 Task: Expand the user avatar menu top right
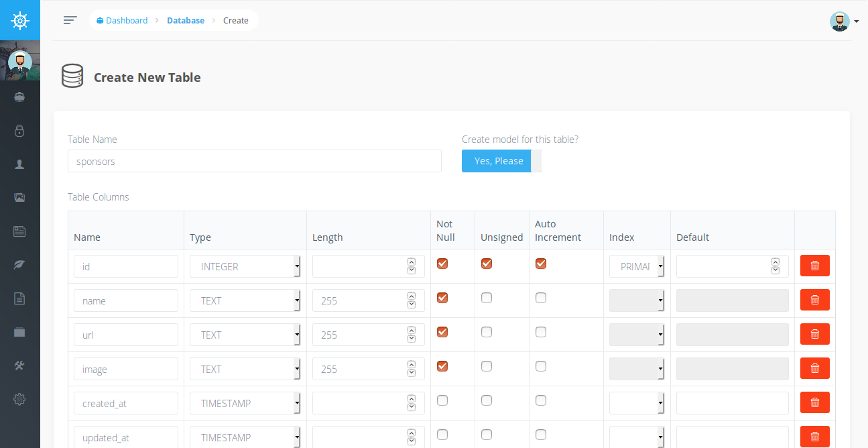[844, 21]
